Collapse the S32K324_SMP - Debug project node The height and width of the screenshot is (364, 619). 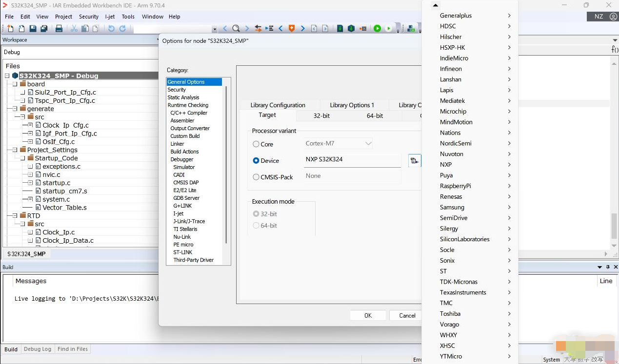(x=7, y=76)
